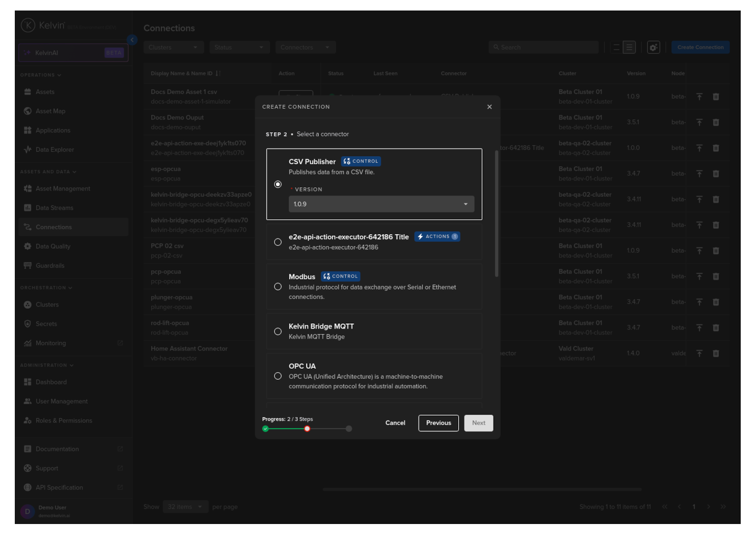Select the Kelvin Bridge MQTT radio button
Viewport: 756px width, 535px height.
[278, 332]
